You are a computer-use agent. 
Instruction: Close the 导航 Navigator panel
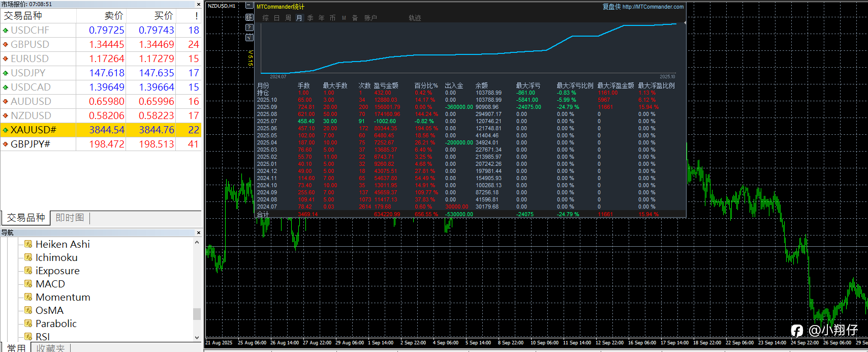click(x=198, y=232)
